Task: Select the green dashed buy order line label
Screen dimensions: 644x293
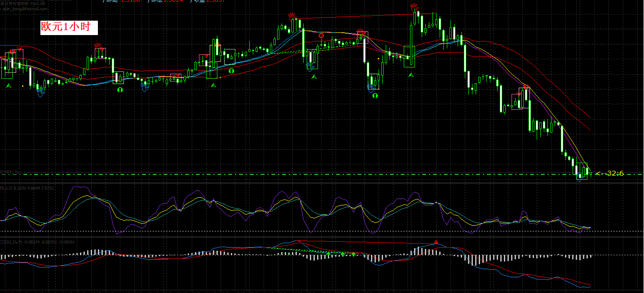Action: [x=11, y=172]
